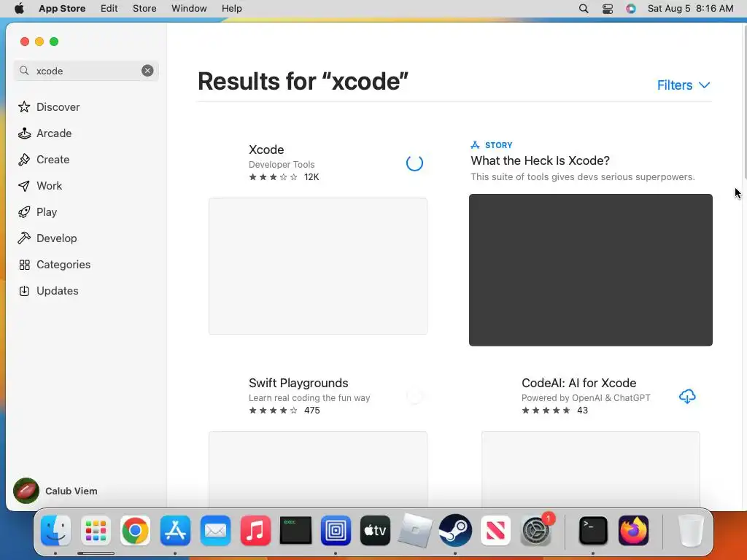Screen dimensions: 747x560
Task: Open the Develop section
Action: tap(47, 238)
